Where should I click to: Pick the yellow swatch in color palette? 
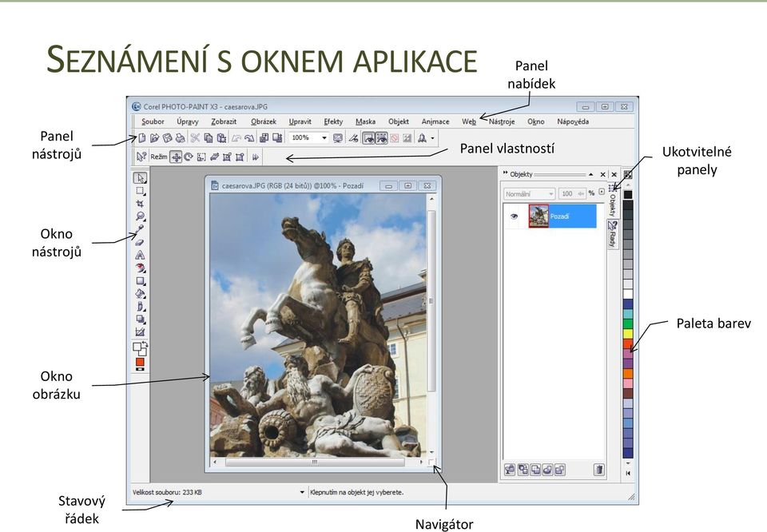[x=628, y=334]
